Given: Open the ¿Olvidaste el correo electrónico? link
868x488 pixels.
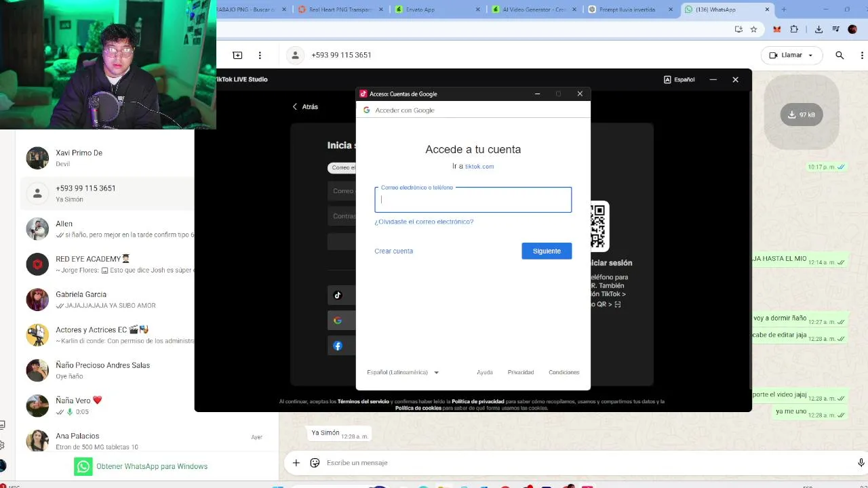Looking at the screenshot, I should pyautogui.click(x=424, y=222).
